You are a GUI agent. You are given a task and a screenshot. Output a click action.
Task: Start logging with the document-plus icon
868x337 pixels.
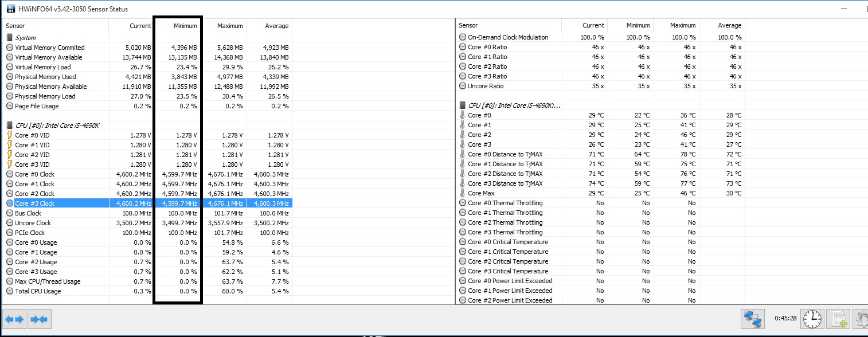[839, 318]
